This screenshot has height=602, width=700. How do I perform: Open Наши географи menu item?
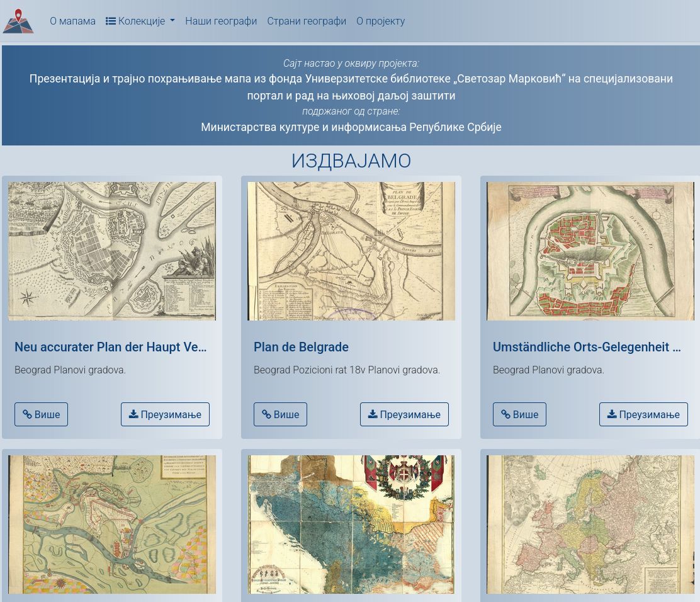coord(220,21)
